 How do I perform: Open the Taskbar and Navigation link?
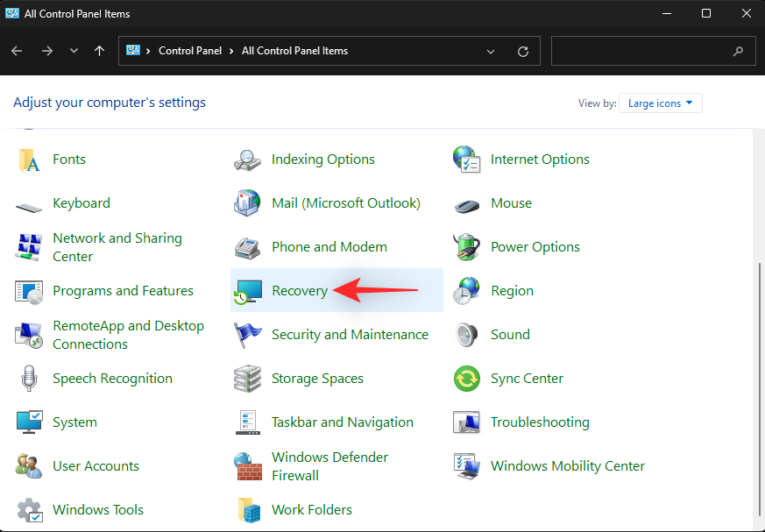pos(343,422)
